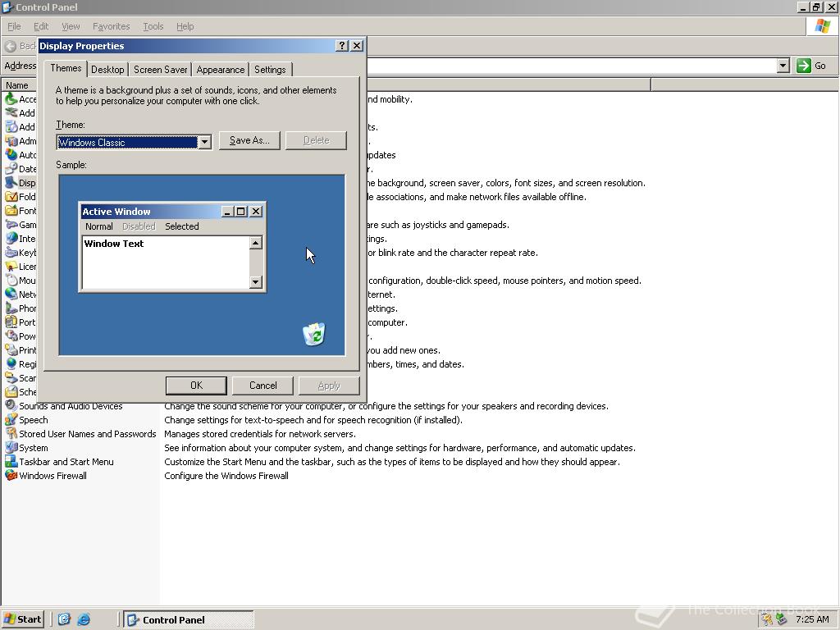Open the Favorites menu

click(x=111, y=26)
